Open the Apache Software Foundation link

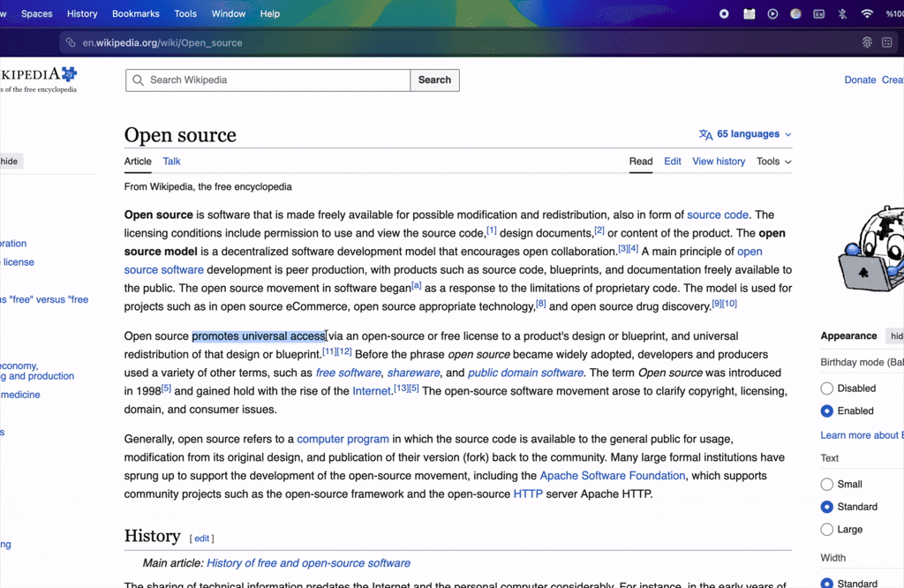tap(613, 476)
